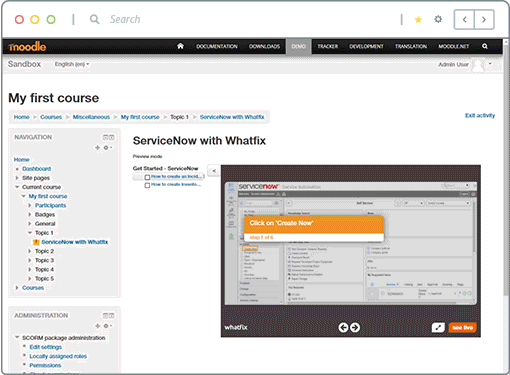This screenshot has height=375, width=510.
Task: Expand Whatfix player to fullscreen
Action: [x=438, y=327]
